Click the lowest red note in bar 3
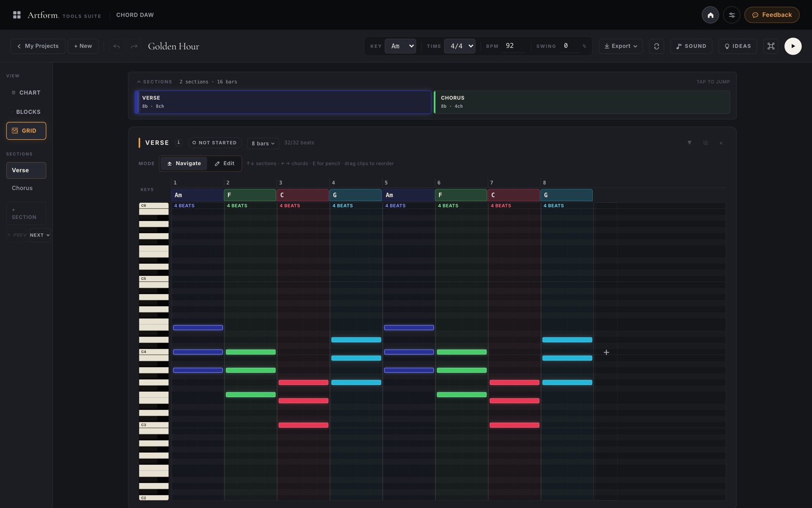Viewport: 812px width, 508px height. (303, 425)
